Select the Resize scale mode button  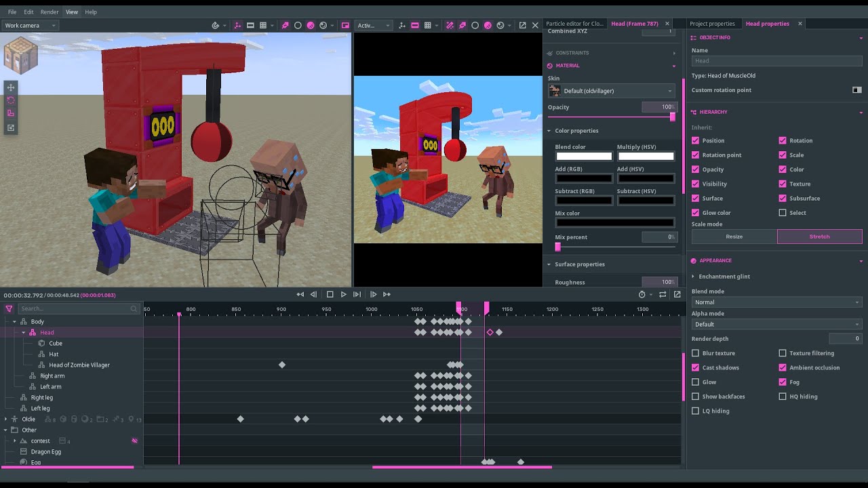(x=734, y=237)
